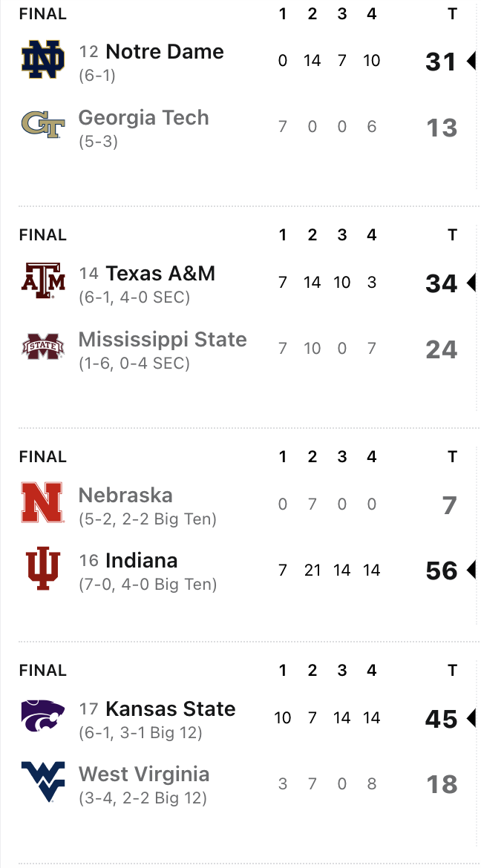
Task: Select Kansas State's total score 45
Action: point(441,719)
